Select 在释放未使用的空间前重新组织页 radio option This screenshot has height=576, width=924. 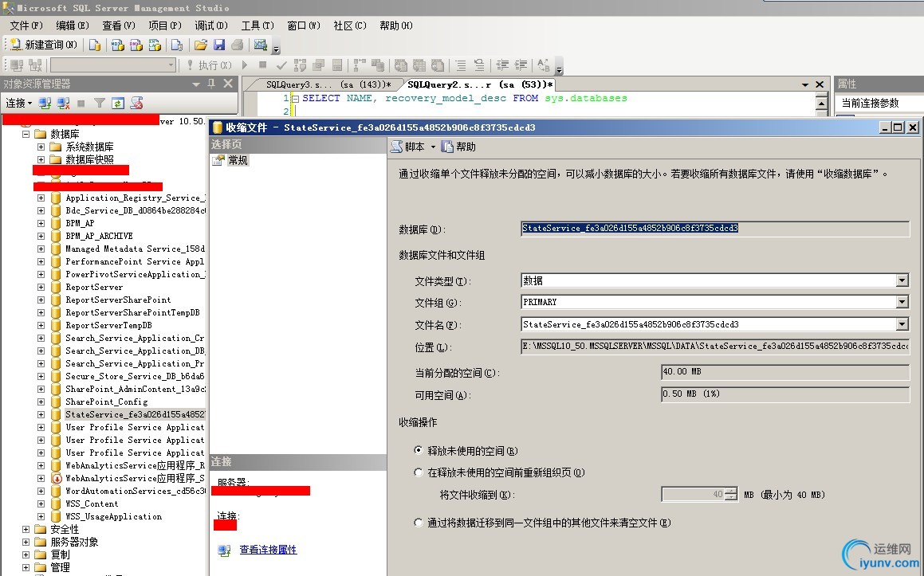click(x=419, y=472)
